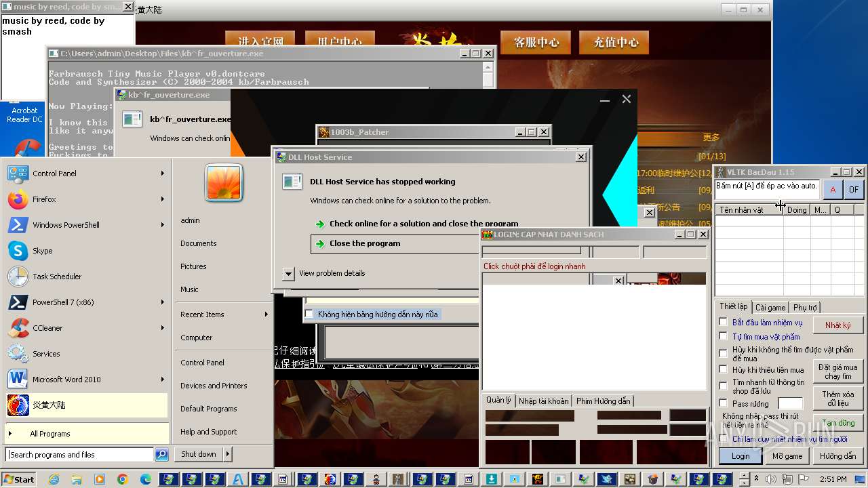Open the Acrobat Reader DC desktop icon
The height and width of the screenshot is (488, 868).
(x=24, y=128)
